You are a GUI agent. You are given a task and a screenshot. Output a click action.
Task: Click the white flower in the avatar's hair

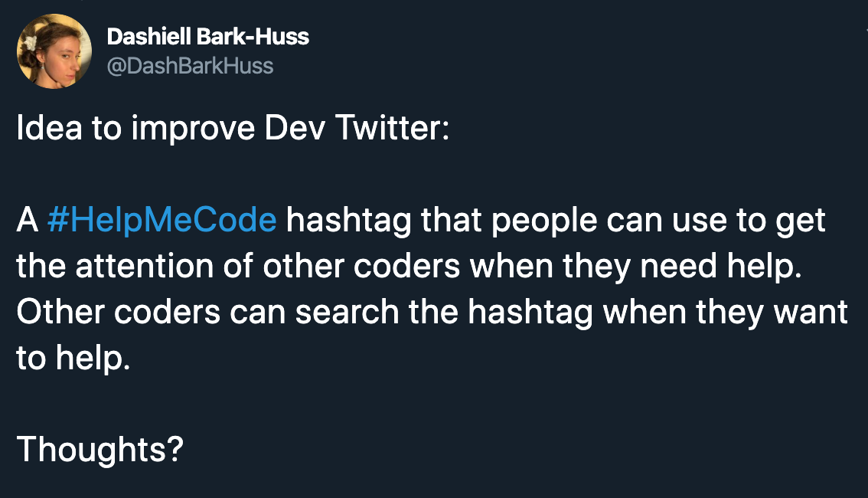(x=29, y=43)
